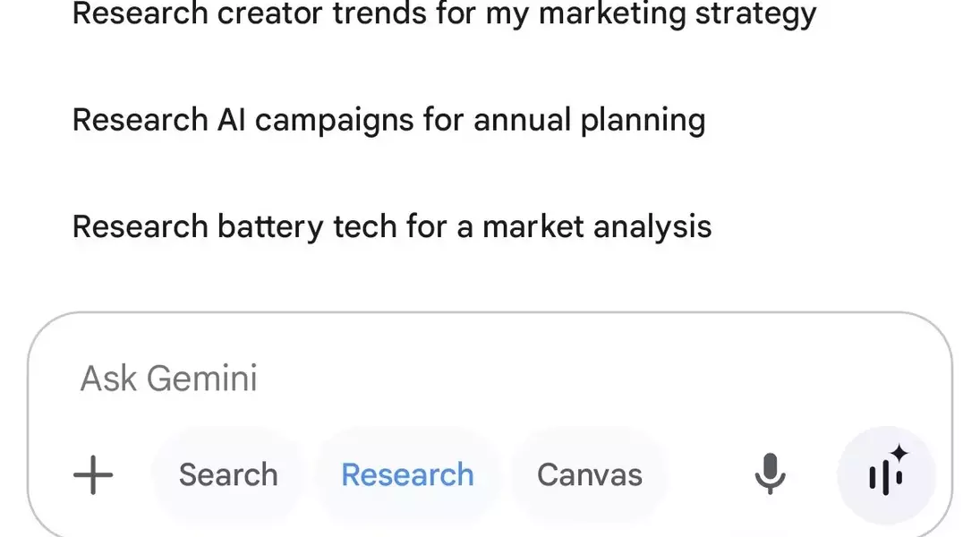Use the AI campaigns annual planning prompt

click(x=388, y=119)
